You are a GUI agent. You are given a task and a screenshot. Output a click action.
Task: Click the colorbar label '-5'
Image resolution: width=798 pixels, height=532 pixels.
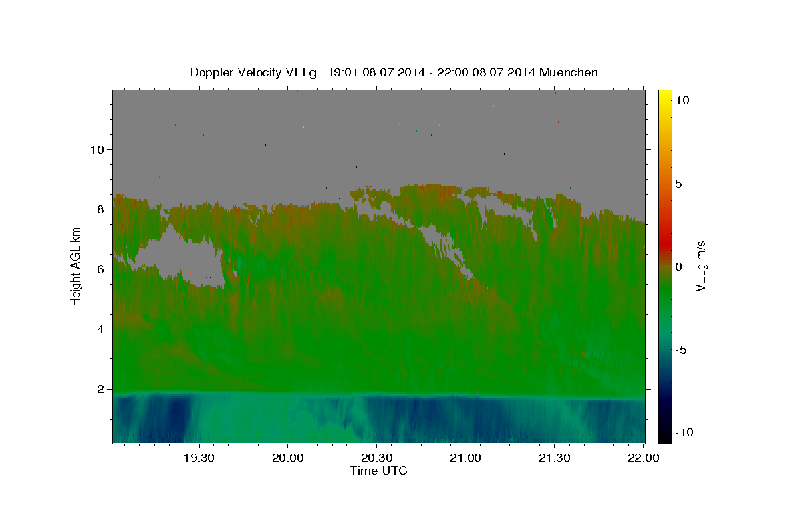pyautogui.click(x=680, y=350)
